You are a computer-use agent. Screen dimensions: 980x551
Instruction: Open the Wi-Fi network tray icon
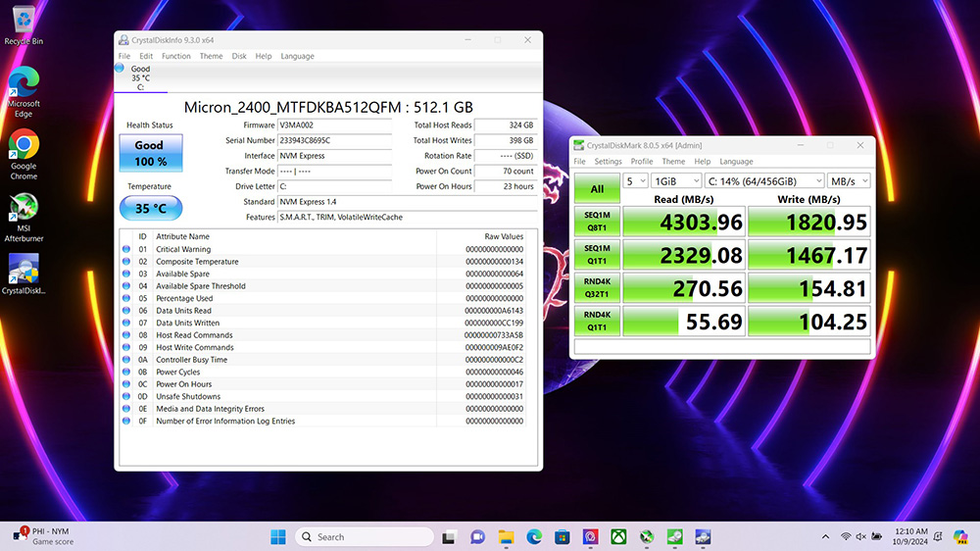[846, 536]
